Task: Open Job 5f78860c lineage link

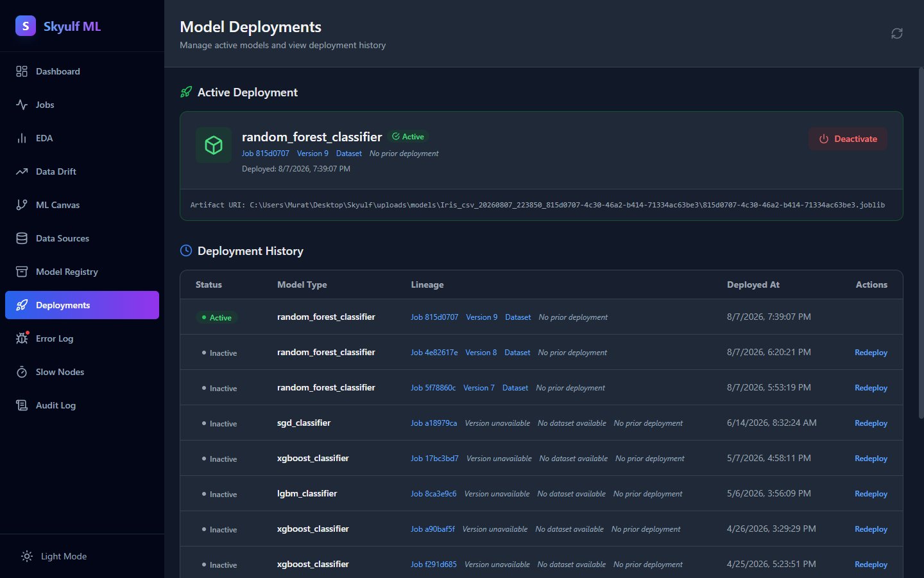Action: [x=433, y=388]
